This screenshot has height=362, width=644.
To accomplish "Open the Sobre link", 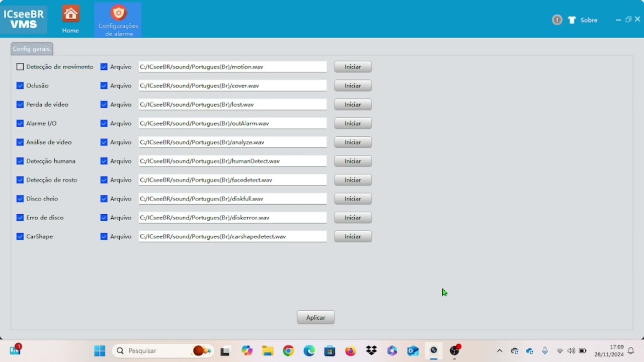I will [x=589, y=20].
